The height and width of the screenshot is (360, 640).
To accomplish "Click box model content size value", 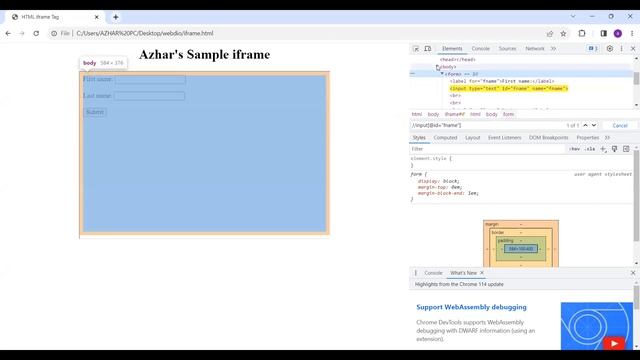I will [x=521, y=249].
